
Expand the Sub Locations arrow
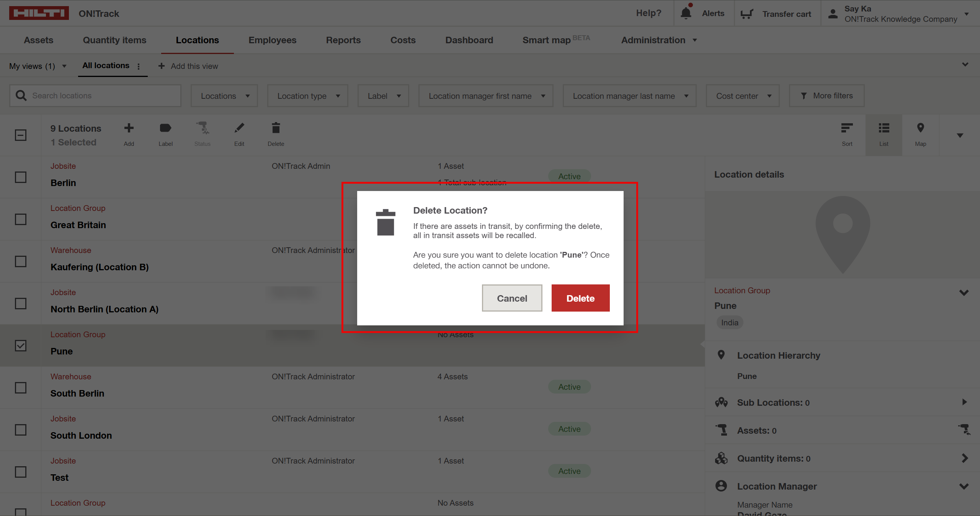coord(964,402)
